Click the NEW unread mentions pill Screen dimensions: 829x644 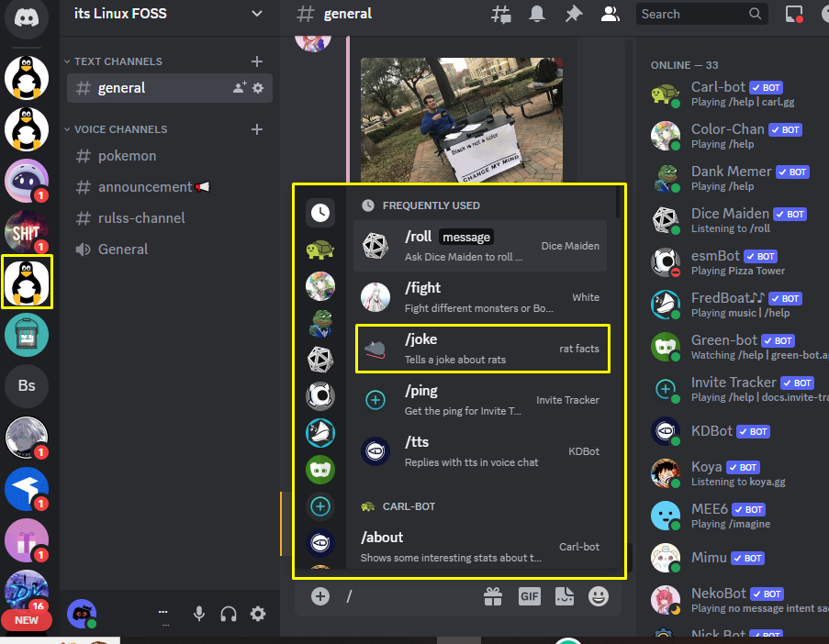[x=27, y=620]
